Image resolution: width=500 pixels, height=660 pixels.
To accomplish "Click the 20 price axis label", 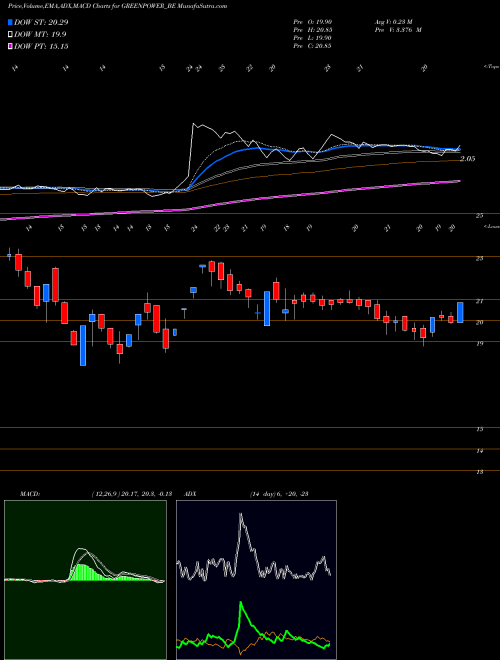I will coord(479,322).
